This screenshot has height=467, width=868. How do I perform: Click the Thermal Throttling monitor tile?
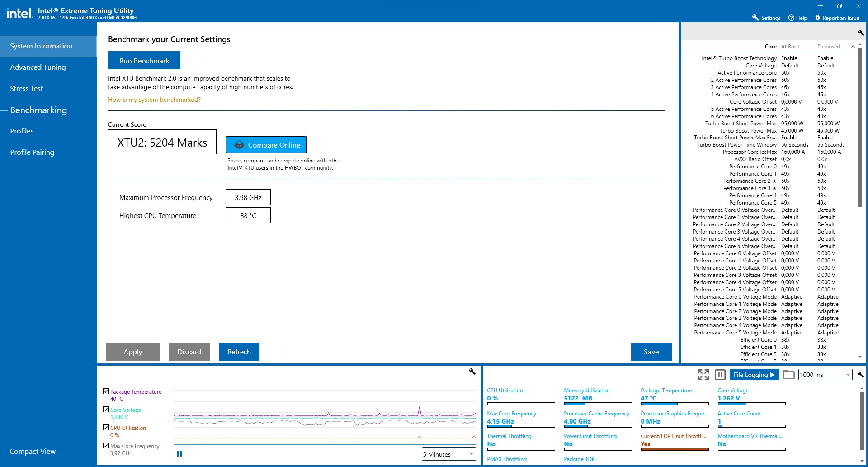(521, 442)
